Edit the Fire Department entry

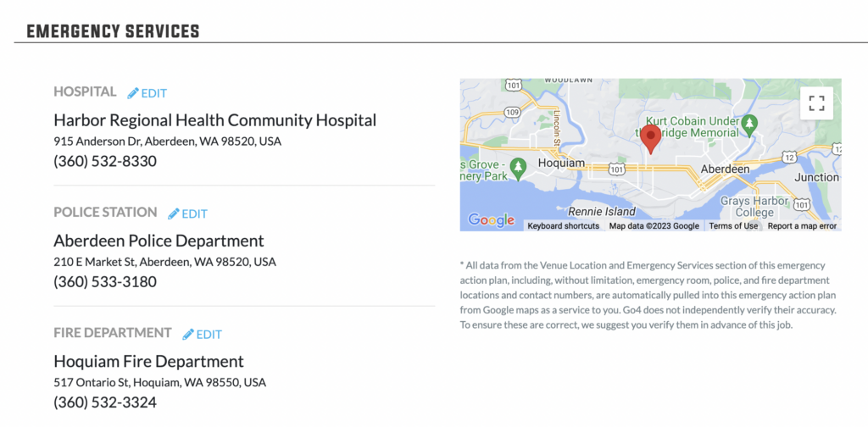pyautogui.click(x=203, y=334)
